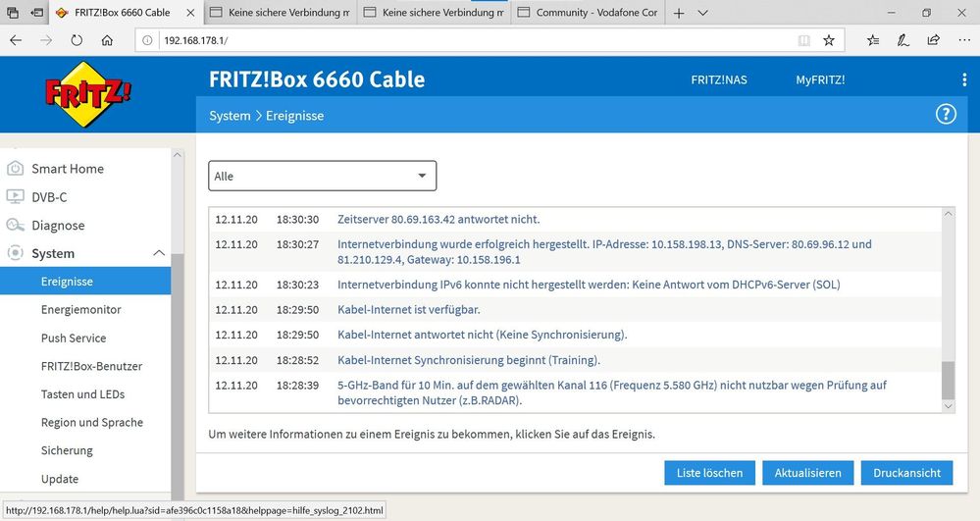Open FRITZ!Box-Benutzer in sidebar
This screenshot has width=980, height=521.
(92, 366)
